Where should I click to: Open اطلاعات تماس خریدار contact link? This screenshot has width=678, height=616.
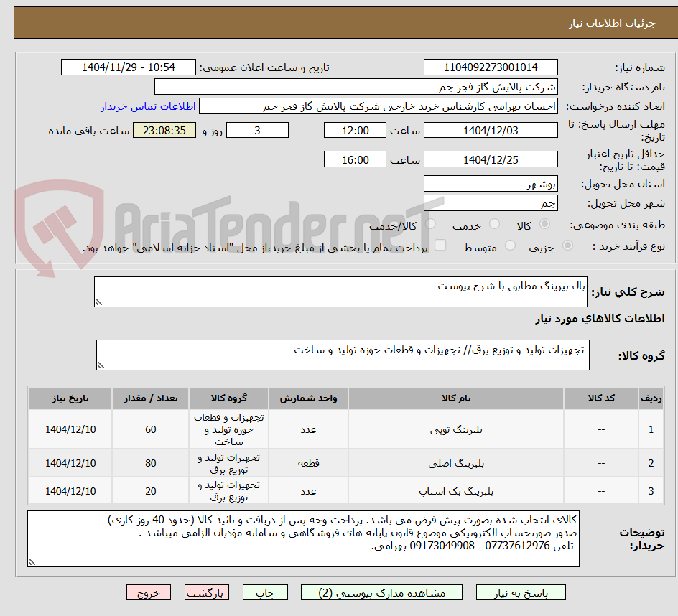(148, 106)
